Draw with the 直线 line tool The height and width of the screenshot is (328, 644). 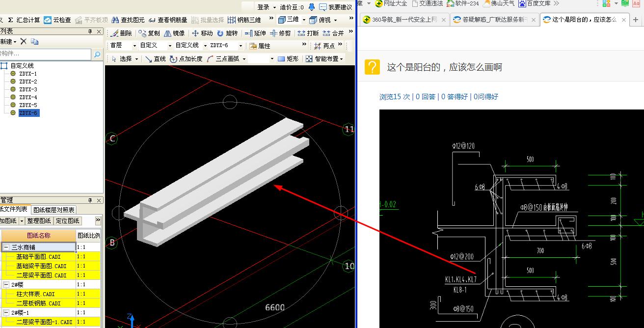point(156,58)
